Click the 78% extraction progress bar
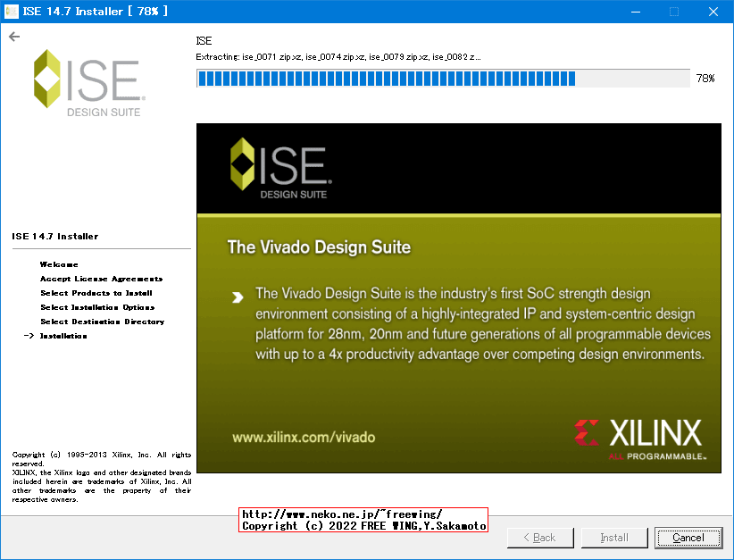734x560 pixels. pyautogui.click(x=442, y=79)
